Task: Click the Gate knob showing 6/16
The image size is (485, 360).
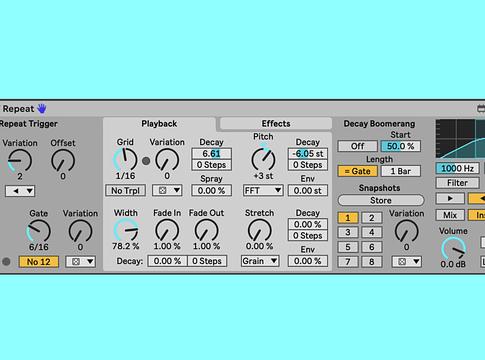Action: pos(39,231)
